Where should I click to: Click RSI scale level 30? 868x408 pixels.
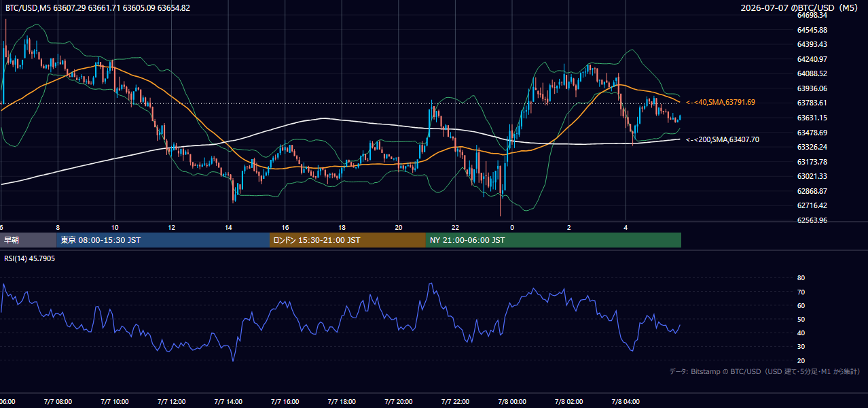801,347
